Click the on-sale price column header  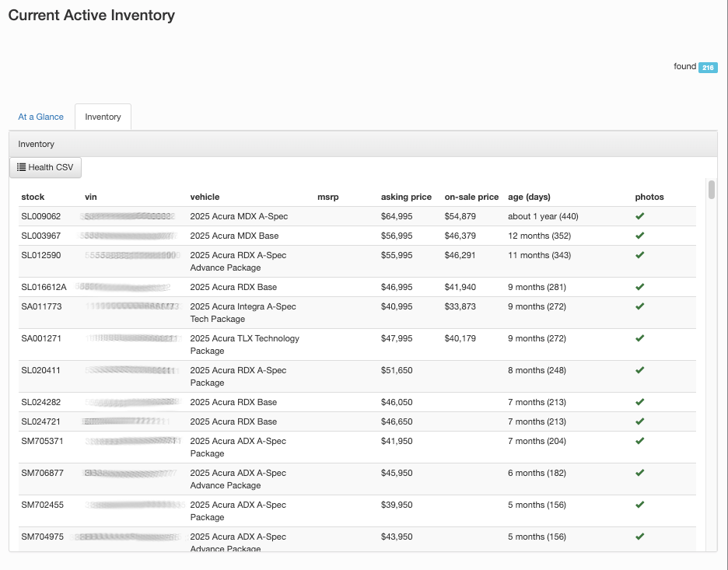point(471,197)
